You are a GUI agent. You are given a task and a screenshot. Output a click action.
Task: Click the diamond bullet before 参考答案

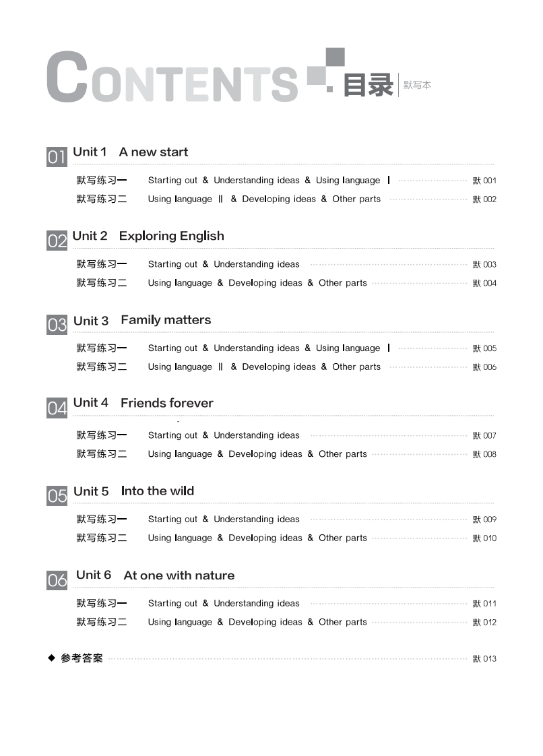pos(51,658)
